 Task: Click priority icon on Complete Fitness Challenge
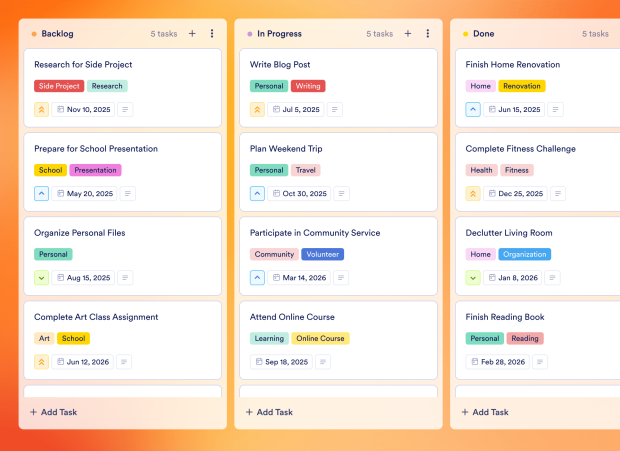(x=473, y=194)
